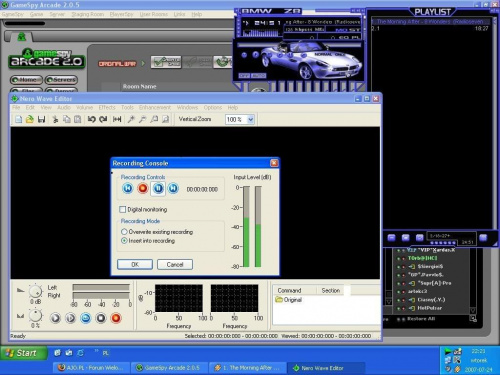Click New file icon in Nero Wave Editor toolbar
Viewport: 500px width, 375px height.
click(19, 119)
